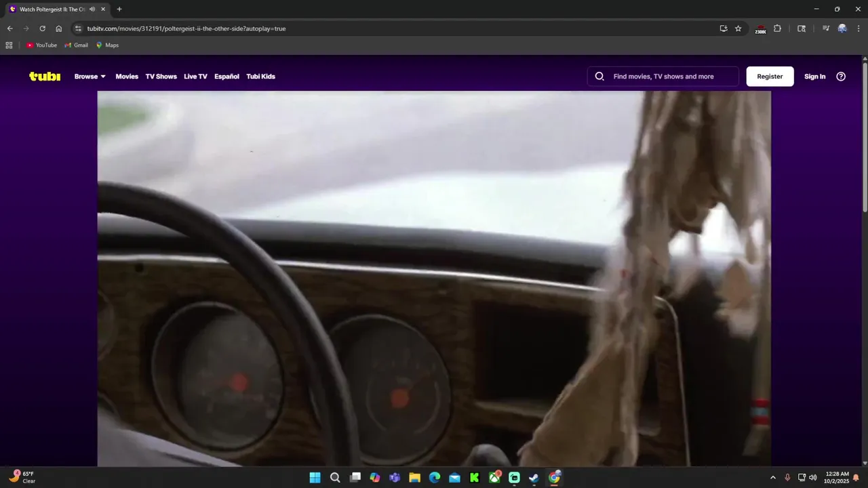Open Tubi Kids
This screenshot has width=868, height=488.
coord(260,77)
